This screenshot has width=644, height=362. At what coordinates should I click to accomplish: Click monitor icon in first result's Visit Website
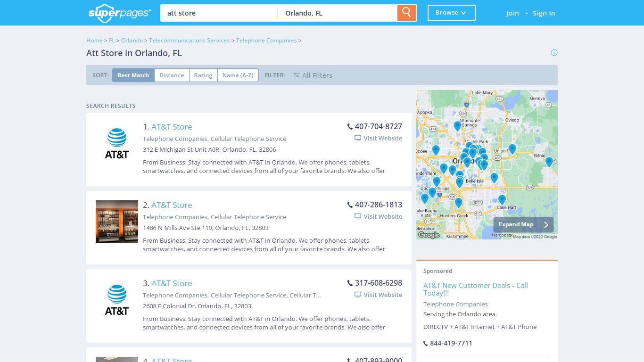(358, 139)
